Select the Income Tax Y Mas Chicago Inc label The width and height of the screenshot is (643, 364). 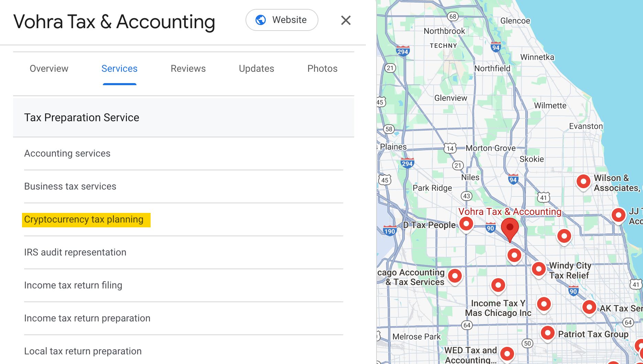coord(498,308)
